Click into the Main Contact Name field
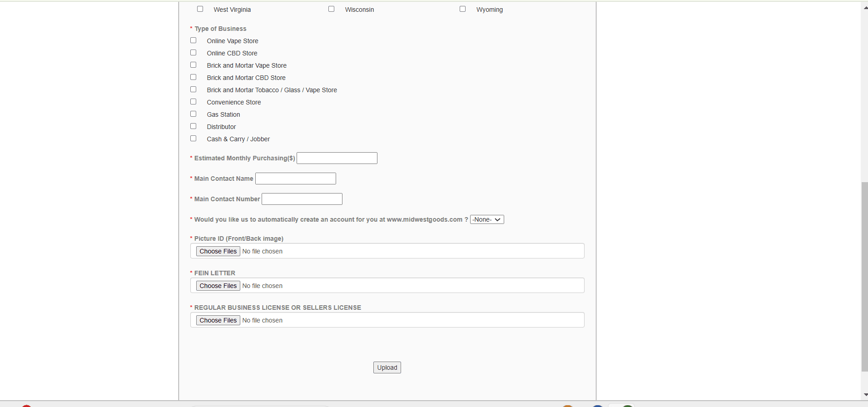The image size is (868, 407). point(296,179)
